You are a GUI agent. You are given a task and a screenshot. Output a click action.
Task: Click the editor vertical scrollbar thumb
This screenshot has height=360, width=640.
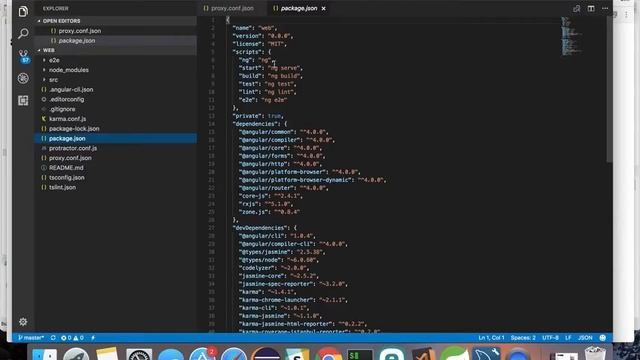point(609,90)
